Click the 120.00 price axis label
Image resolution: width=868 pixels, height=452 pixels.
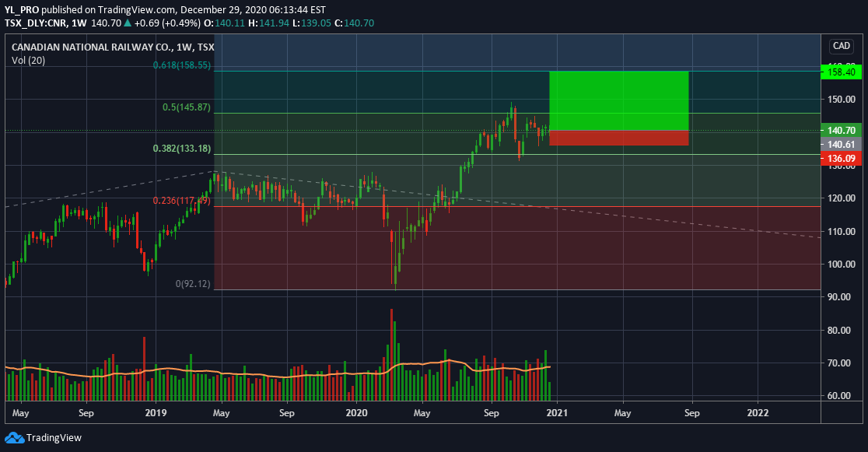[x=842, y=198]
